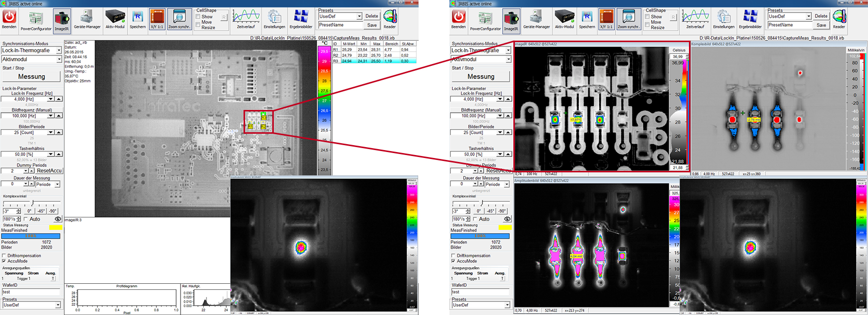Image resolution: width=868 pixels, height=315 pixels.
Task: Open the Aktivmodul dropdown in left window
Action: pyautogui.click(x=59, y=59)
